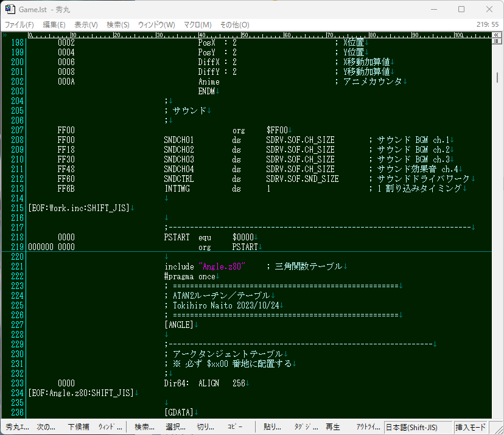Click the 切り取り (Cut) toolbar icon

[x=205, y=426]
